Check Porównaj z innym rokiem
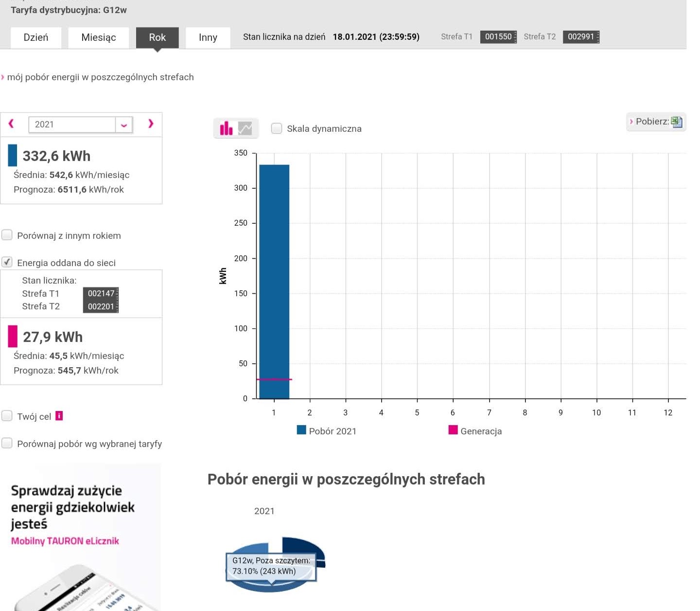Viewport: 700px width, 611px height. click(x=7, y=235)
